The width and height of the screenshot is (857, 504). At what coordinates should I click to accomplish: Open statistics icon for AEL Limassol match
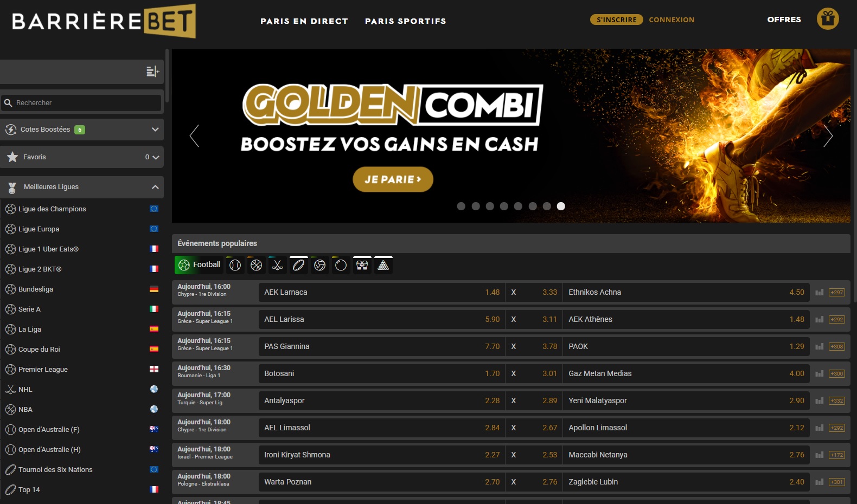tap(819, 428)
